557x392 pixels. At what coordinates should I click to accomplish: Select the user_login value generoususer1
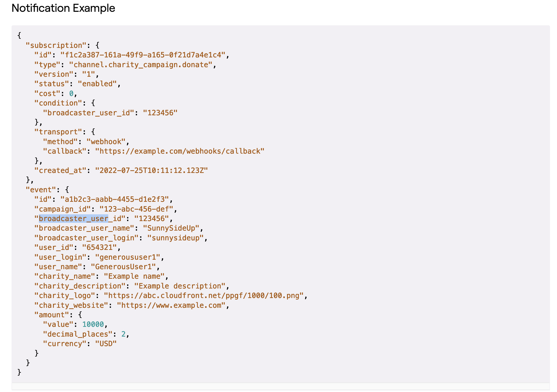[x=129, y=257]
